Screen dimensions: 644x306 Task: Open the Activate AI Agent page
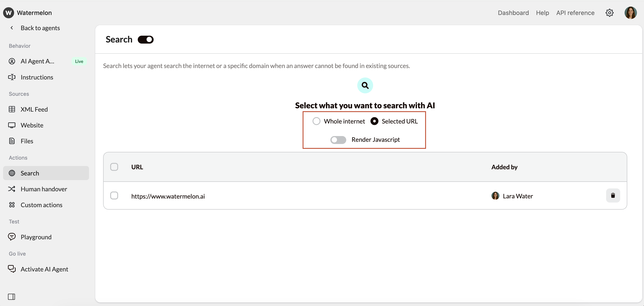pos(44,269)
